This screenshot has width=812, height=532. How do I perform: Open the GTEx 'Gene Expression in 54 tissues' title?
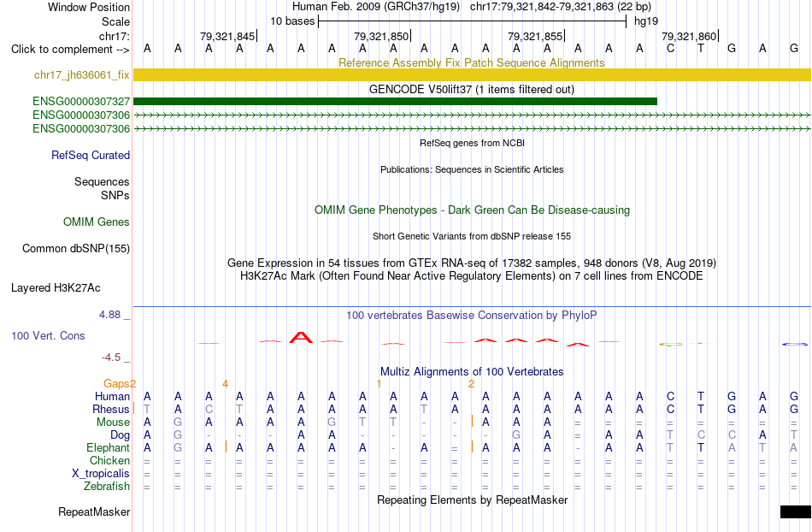[x=471, y=263]
